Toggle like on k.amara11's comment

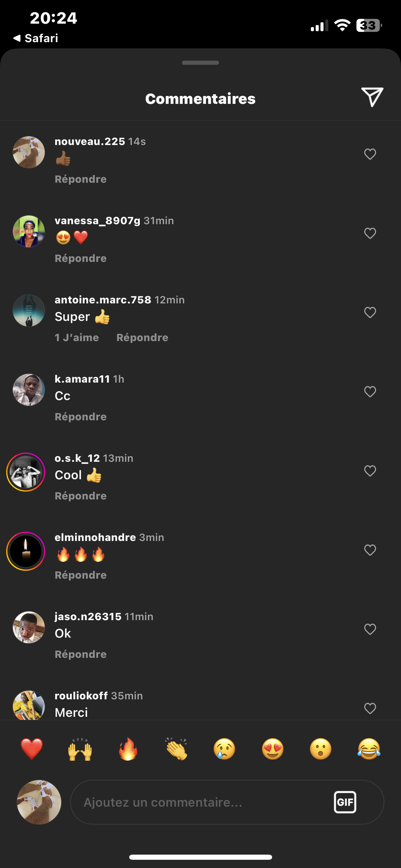coord(370,392)
